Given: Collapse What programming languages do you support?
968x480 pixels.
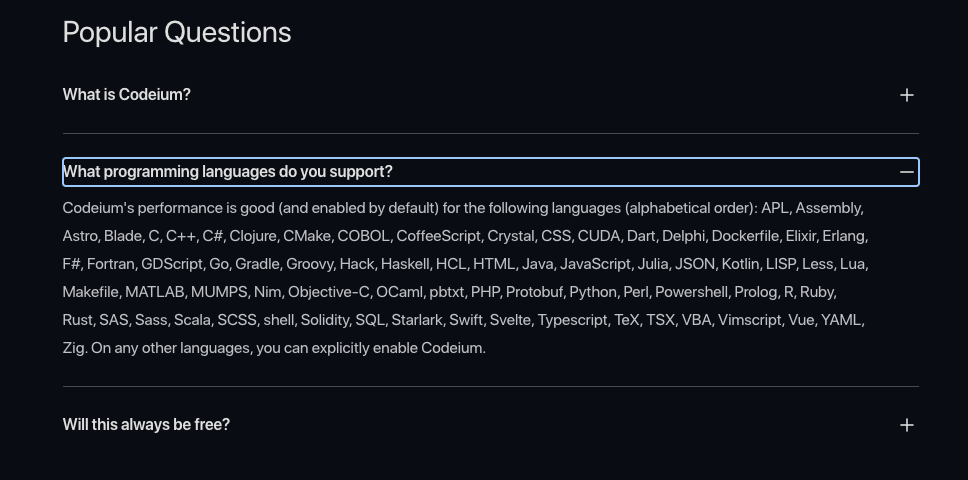Looking at the screenshot, I should 491,172.
